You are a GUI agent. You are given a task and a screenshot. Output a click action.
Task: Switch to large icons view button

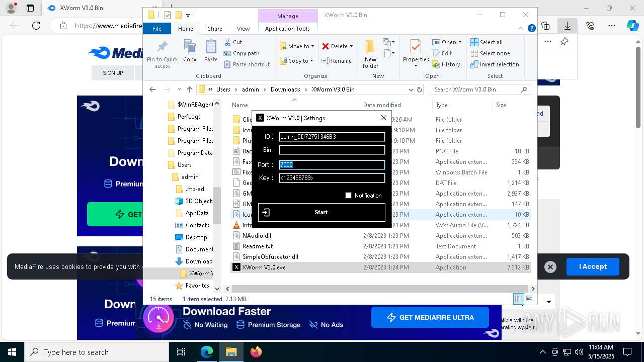[529, 299]
